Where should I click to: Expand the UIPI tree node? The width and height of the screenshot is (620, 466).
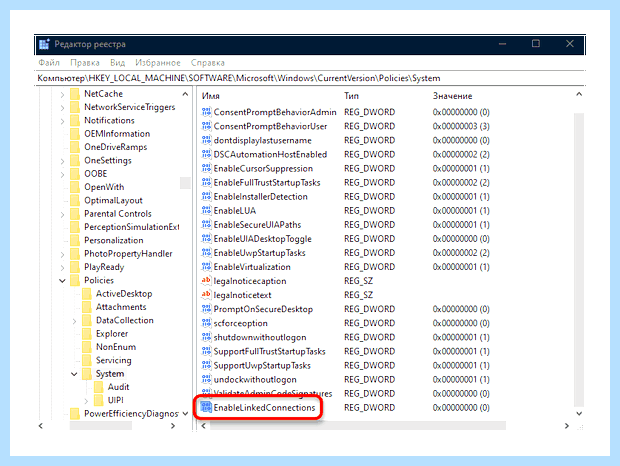86,401
